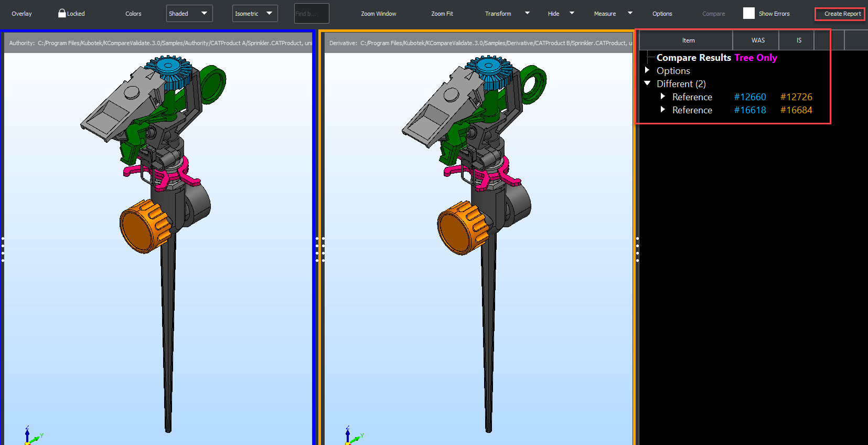Viewport: 868px width, 445px height.
Task: Open the Colors toolbar item
Action: pos(133,14)
